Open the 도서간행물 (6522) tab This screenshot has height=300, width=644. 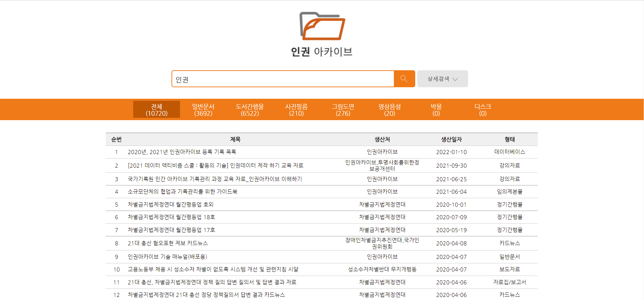pyautogui.click(x=250, y=110)
